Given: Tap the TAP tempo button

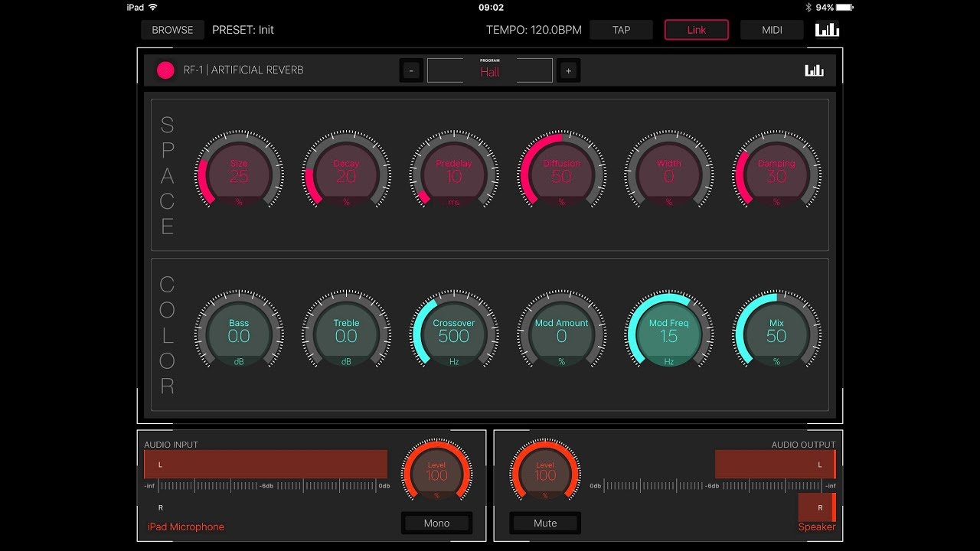Looking at the screenshot, I should point(621,30).
